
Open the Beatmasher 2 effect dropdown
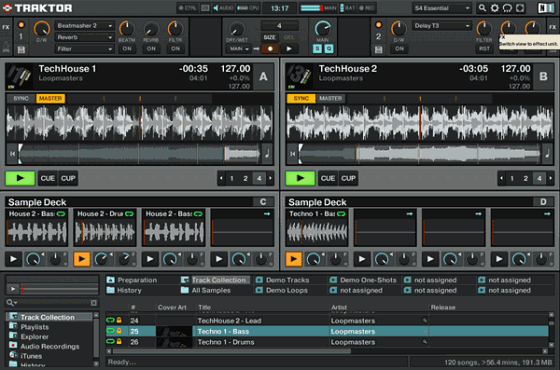pyautogui.click(x=84, y=26)
